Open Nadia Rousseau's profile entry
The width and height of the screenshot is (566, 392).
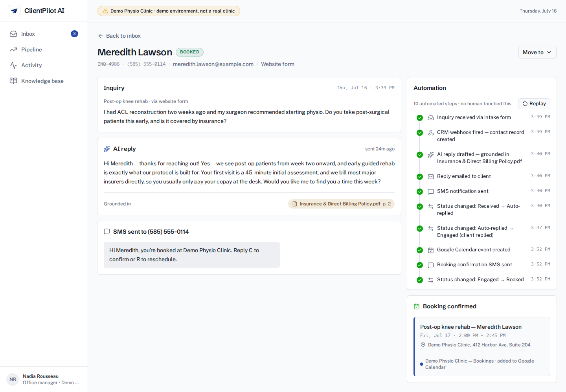[44, 379]
